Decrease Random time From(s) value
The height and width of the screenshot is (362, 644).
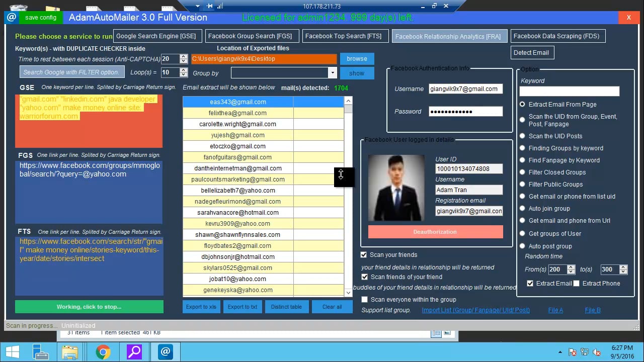tap(571, 271)
